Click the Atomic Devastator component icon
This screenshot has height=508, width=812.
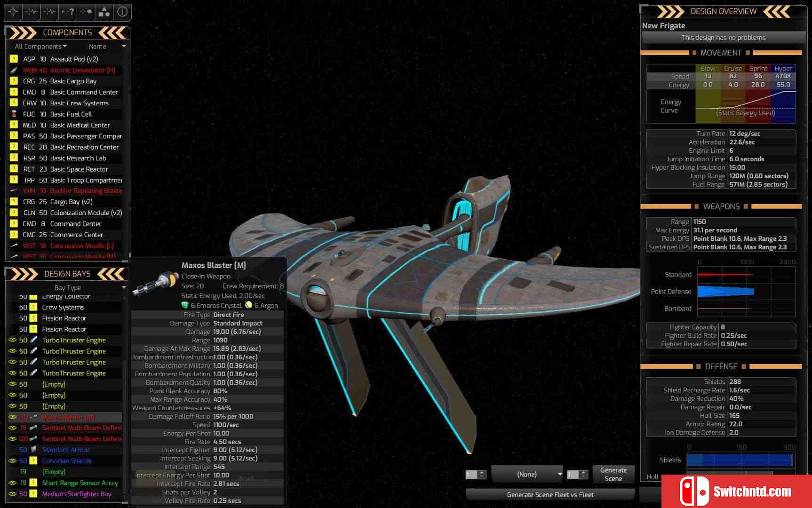click(14, 70)
